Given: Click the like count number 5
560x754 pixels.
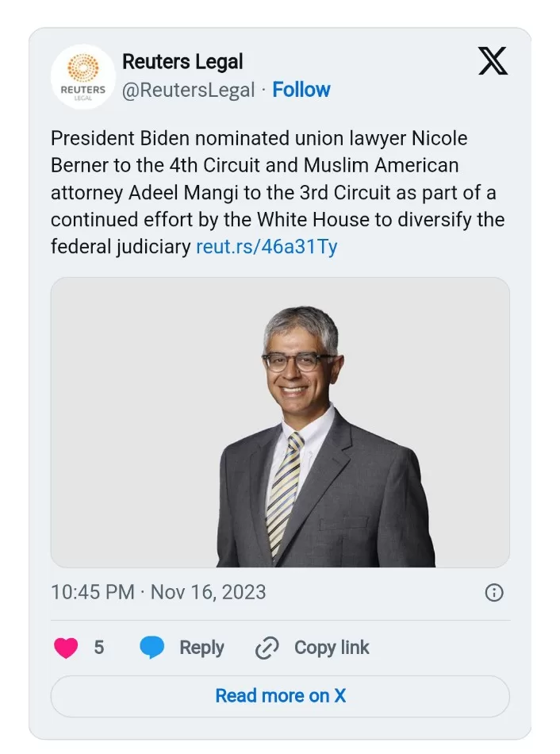Looking at the screenshot, I should coord(99,648).
